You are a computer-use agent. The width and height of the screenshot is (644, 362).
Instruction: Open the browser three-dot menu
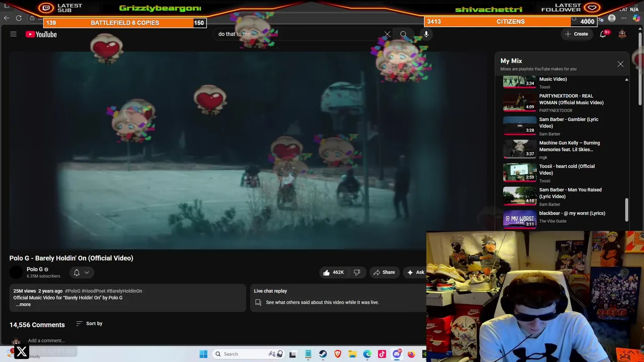pyautogui.click(x=624, y=19)
